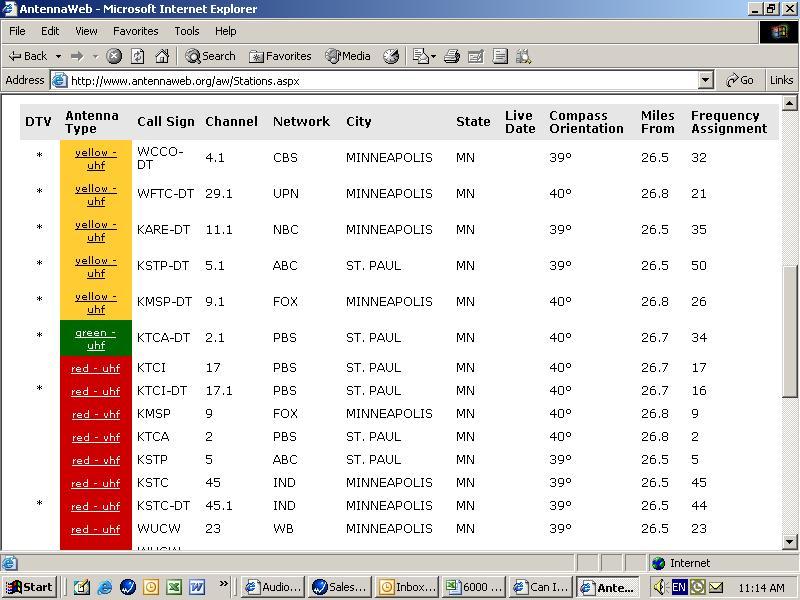Image resolution: width=800 pixels, height=600 pixels.
Task: Expand the Mail button dropdown arrow
Action: tap(433, 56)
